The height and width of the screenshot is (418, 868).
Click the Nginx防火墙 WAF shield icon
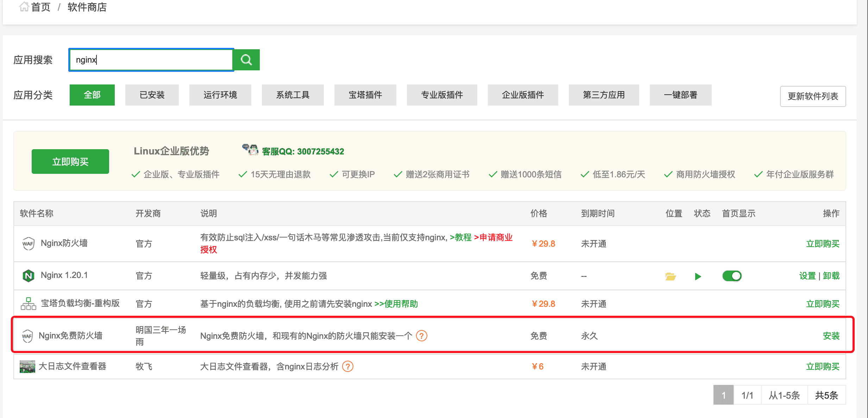28,243
